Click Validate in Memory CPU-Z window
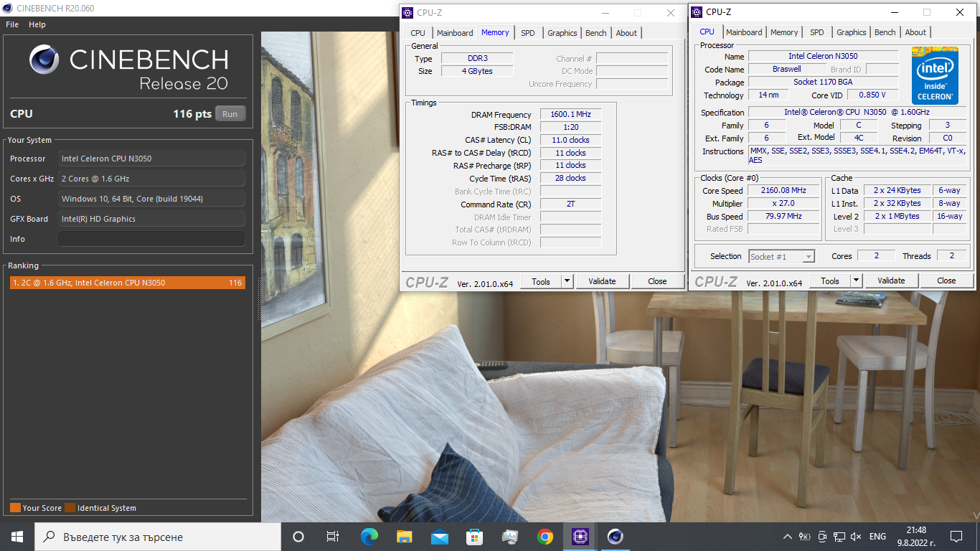 pyautogui.click(x=602, y=281)
